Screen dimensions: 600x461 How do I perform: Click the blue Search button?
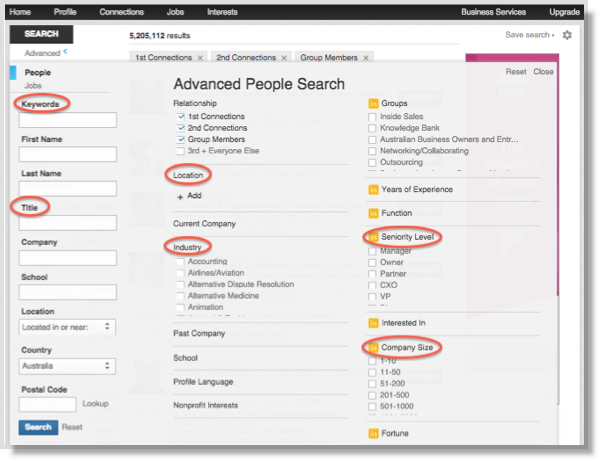[38, 427]
